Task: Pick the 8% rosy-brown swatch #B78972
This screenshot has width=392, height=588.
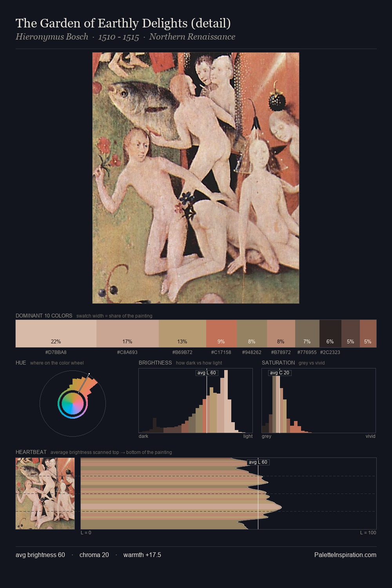Action: [281, 334]
